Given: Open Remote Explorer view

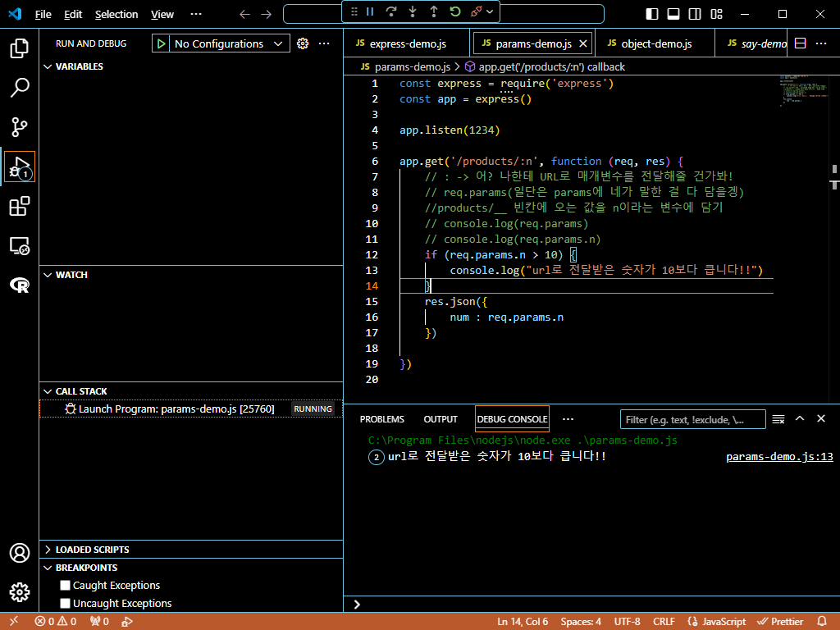Looking at the screenshot, I should click(20, 246).
